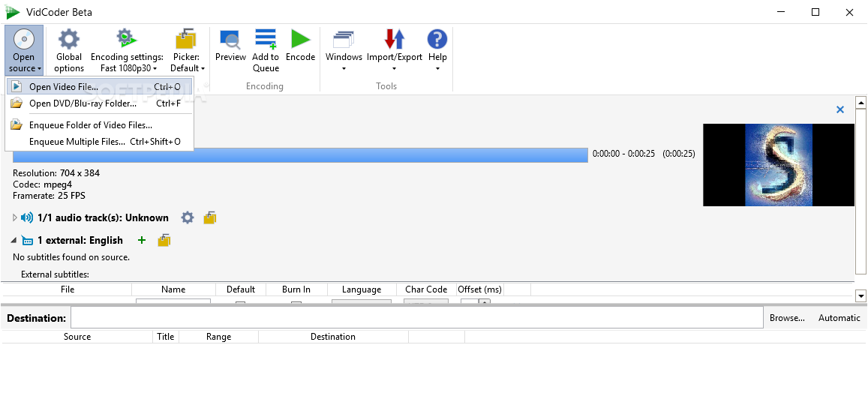Click the '1 external: English' heading

coord(80,240)
